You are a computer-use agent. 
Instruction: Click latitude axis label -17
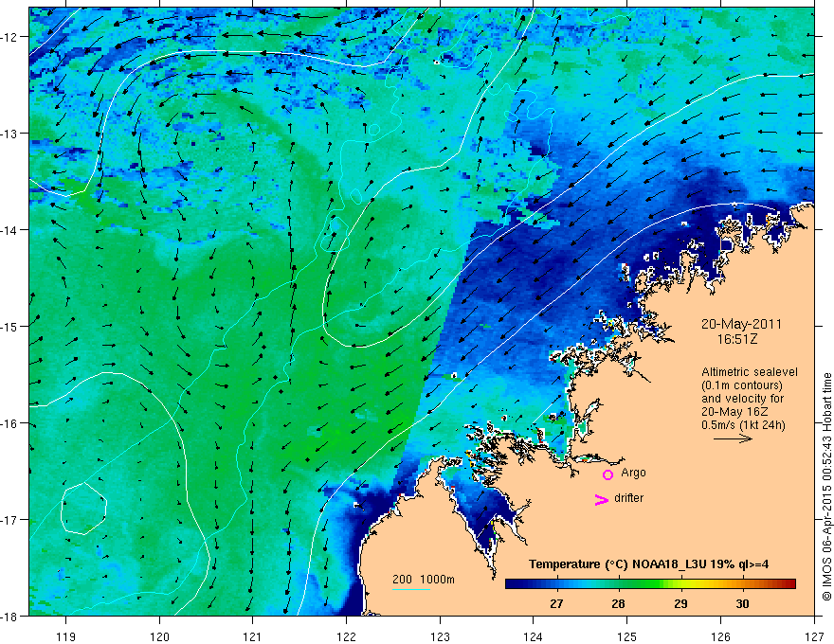pyautogui.click(x=9, y=519)
